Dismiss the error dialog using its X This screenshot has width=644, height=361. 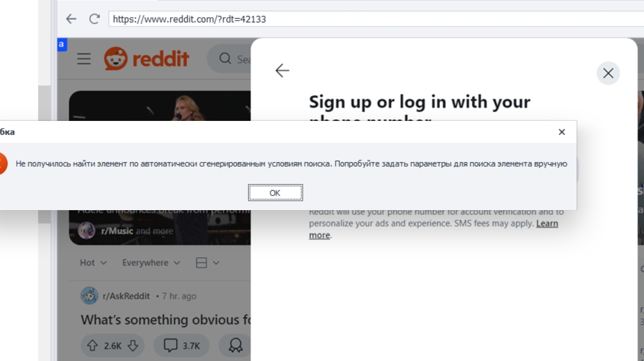[561, 132]
